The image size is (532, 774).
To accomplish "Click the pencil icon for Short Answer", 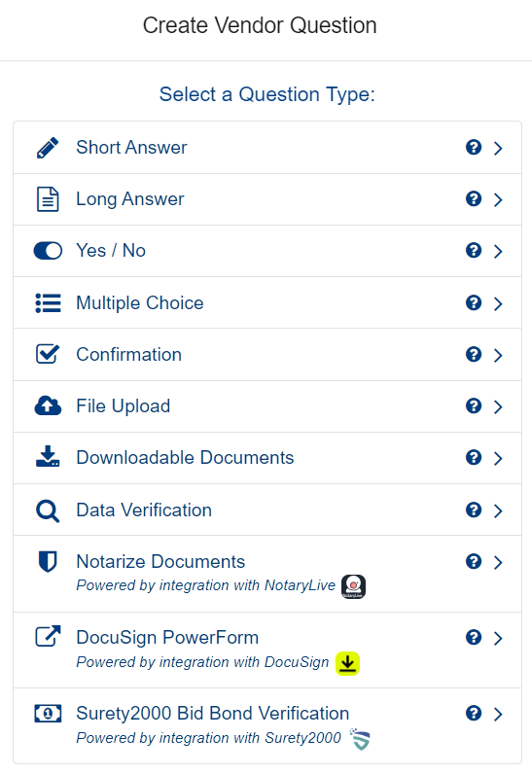I will pos(48,148).
